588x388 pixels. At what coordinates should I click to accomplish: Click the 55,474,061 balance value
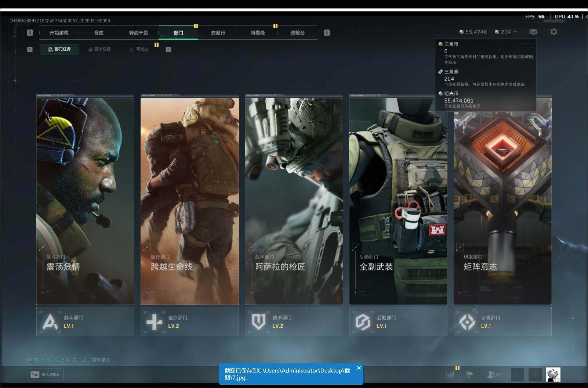click(x=459, y=100)
